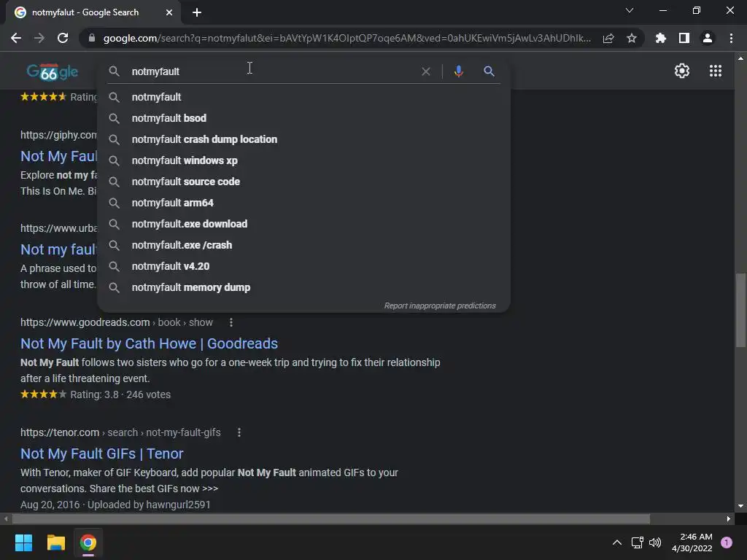Click the Chrome taskbar icon
The image size is (747, 560).
88,542
